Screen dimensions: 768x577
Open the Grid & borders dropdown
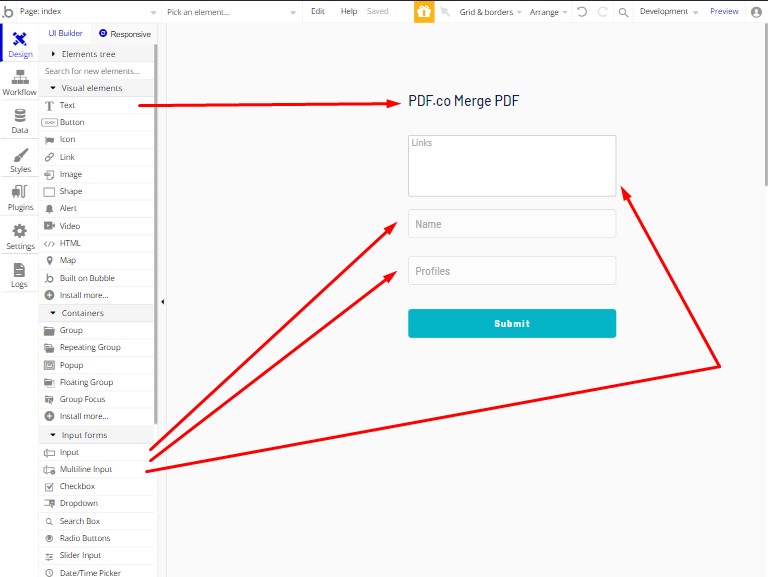490,12
